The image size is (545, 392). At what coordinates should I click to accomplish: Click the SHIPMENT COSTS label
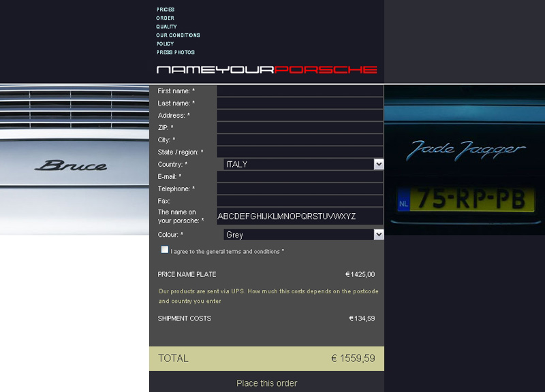(x=184, y=318)
